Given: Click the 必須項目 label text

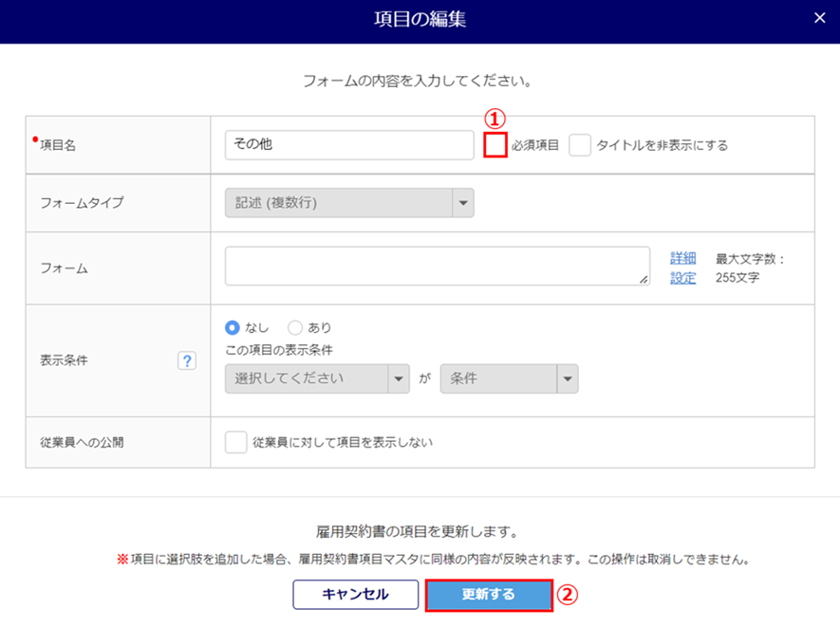Looking at the screenshot, I should [x=535, y=146].
